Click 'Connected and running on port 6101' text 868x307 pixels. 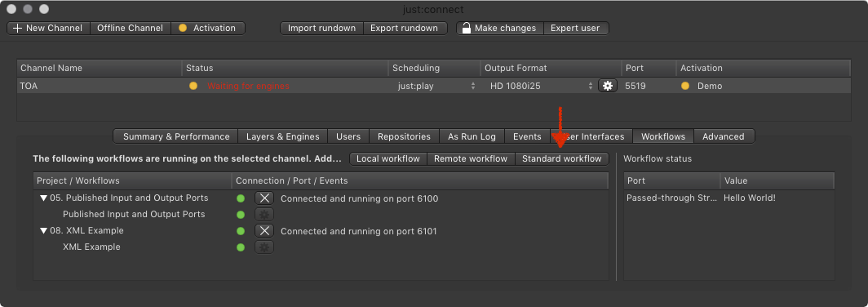click(359, 230)
